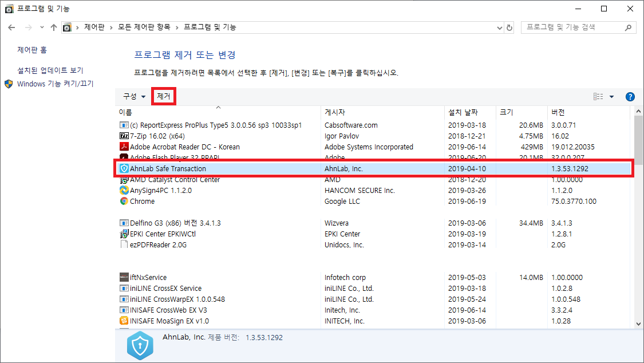Open the 구성 dropdown menu
This screenshot has width=644, height=363.
134,97
